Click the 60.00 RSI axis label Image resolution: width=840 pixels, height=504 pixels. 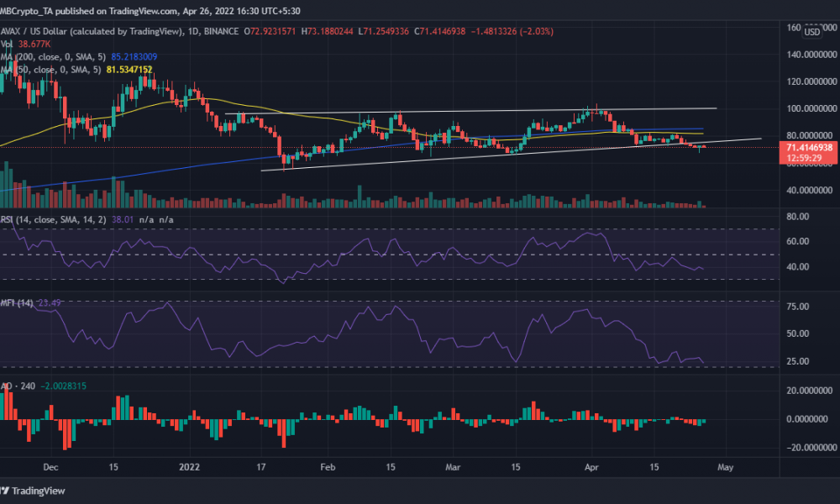798,241
